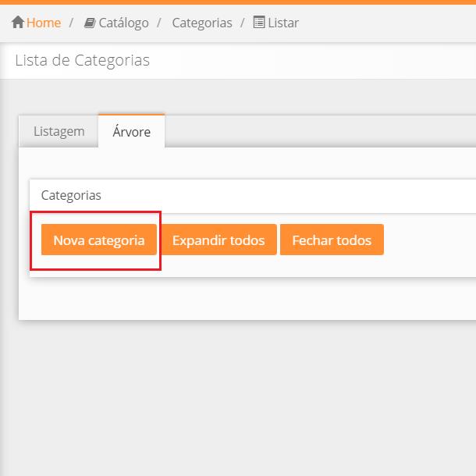Click the Catálogo book icon
476x476 pixels.
click(90, 23)
